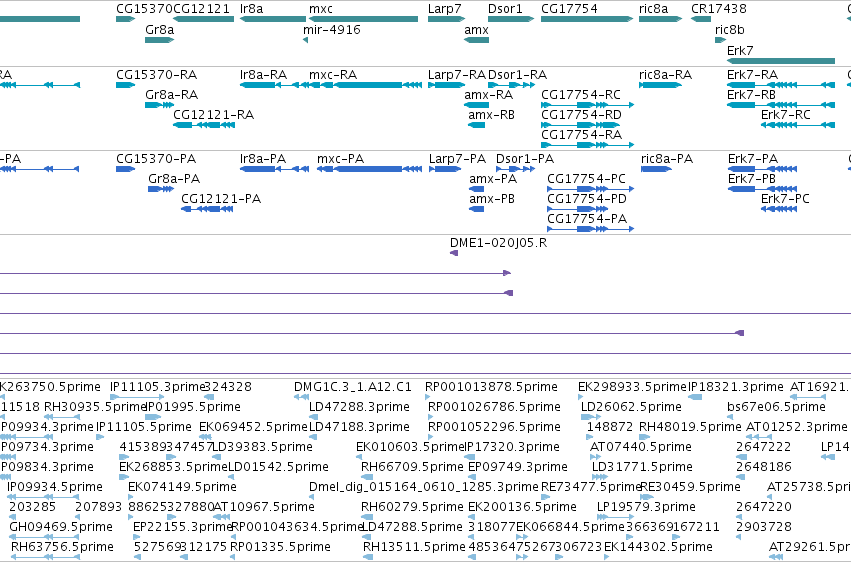The width and height of the screenshot is (851, 562).
Task: Click the amx-RB transcript label
Action: (x=491, y=114)
